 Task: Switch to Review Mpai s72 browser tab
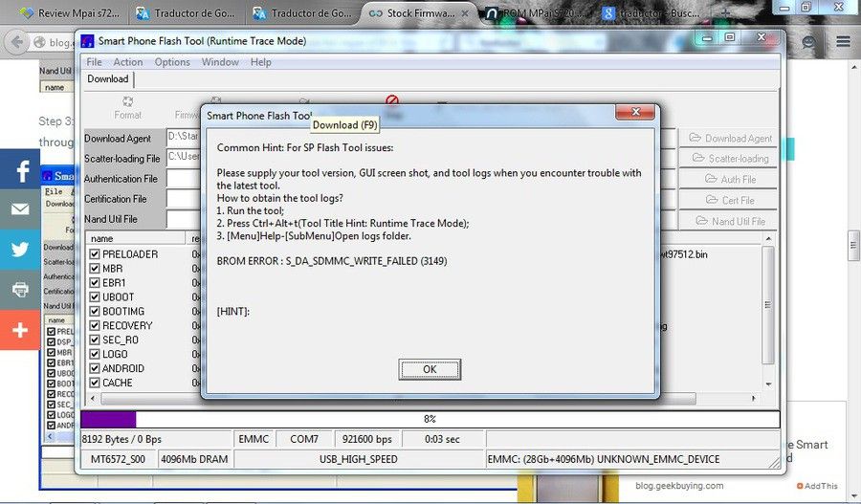[69, 12]
